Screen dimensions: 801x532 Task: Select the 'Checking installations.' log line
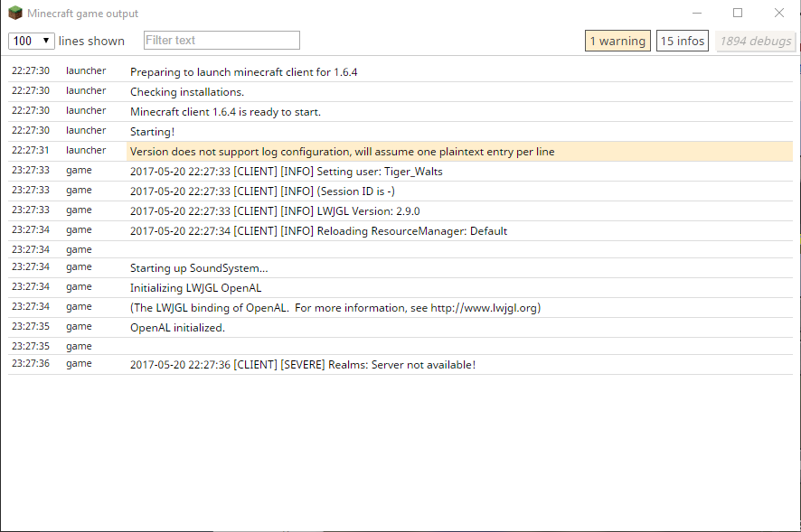400,92
